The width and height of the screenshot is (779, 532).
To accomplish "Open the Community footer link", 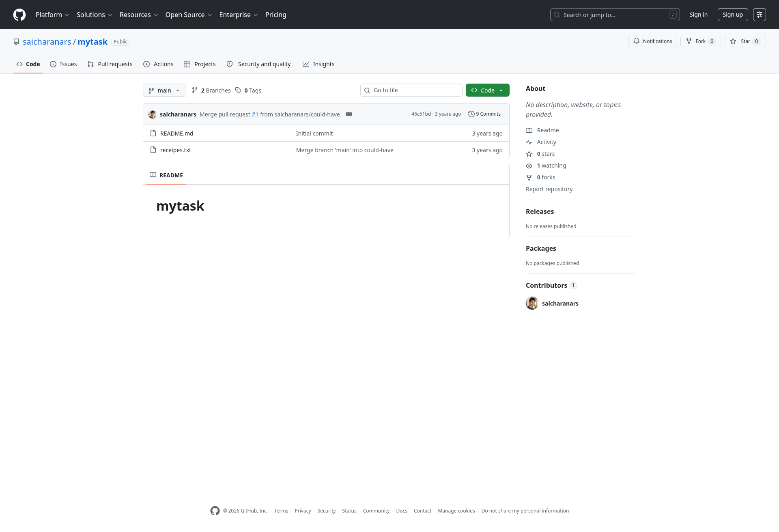I will pos(376,511).
